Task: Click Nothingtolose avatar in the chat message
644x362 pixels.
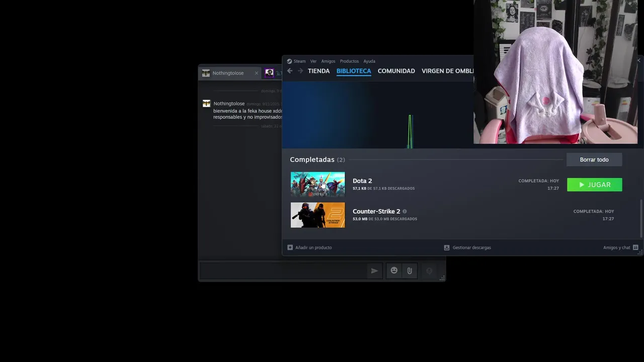Action: pyautogui.click(x=206, y=104)
